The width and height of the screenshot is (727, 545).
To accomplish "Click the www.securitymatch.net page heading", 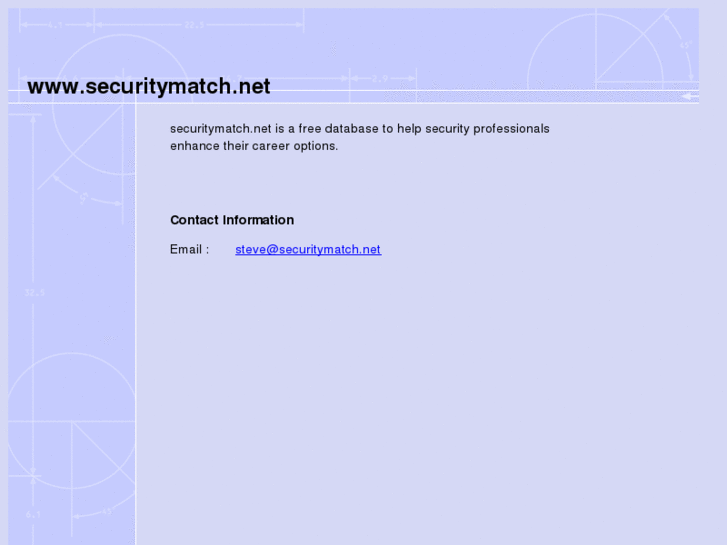I will pos(149,87).
